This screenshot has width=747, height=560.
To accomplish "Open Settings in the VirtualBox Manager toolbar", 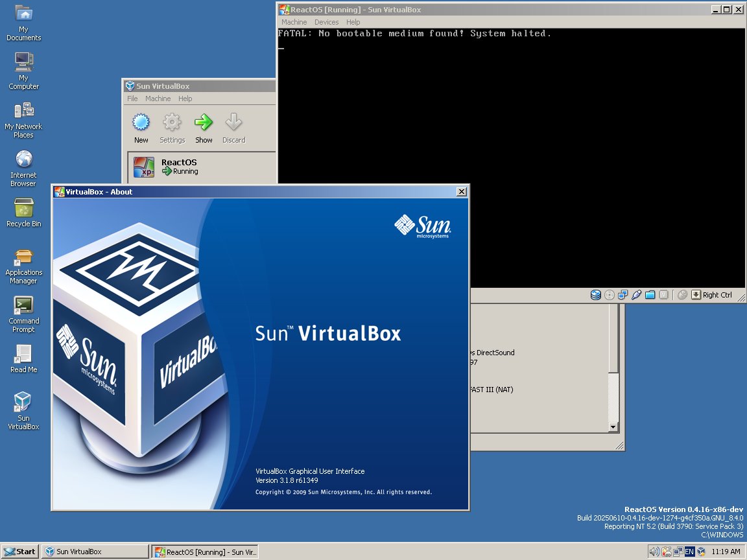I will click(172, 128).
